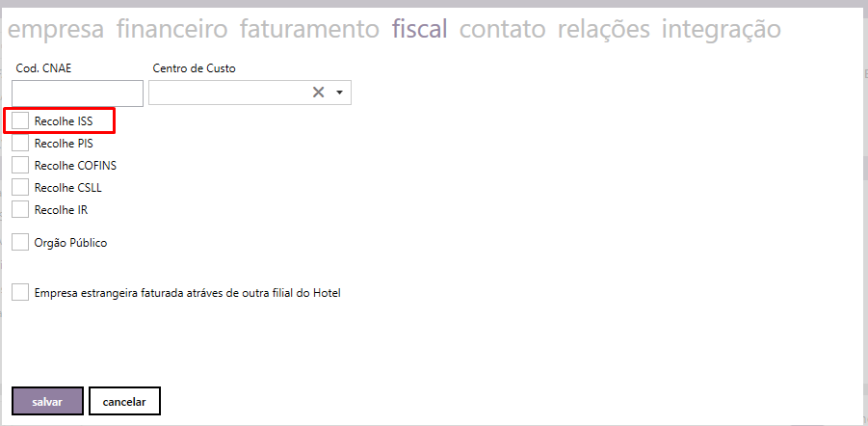This screenshot has height=426, width=868.
Task: Switch to the empresa tab
Action: point(55,29)
